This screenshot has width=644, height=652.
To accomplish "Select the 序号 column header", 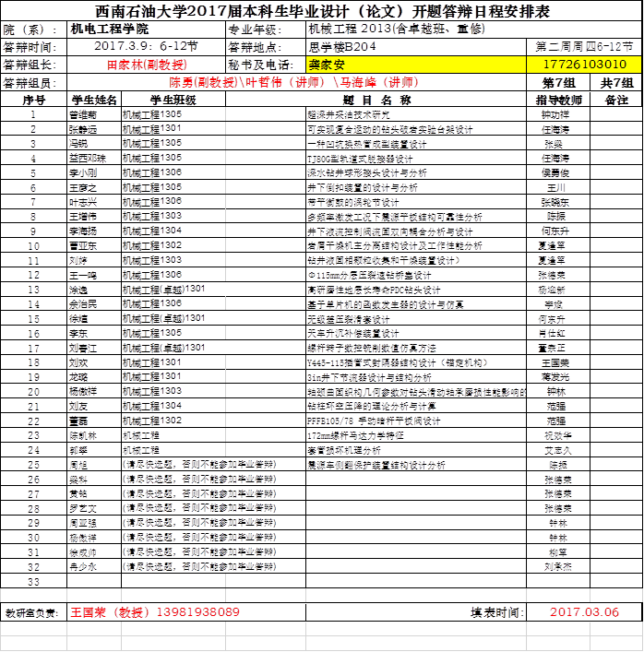I will pos(33,100).
